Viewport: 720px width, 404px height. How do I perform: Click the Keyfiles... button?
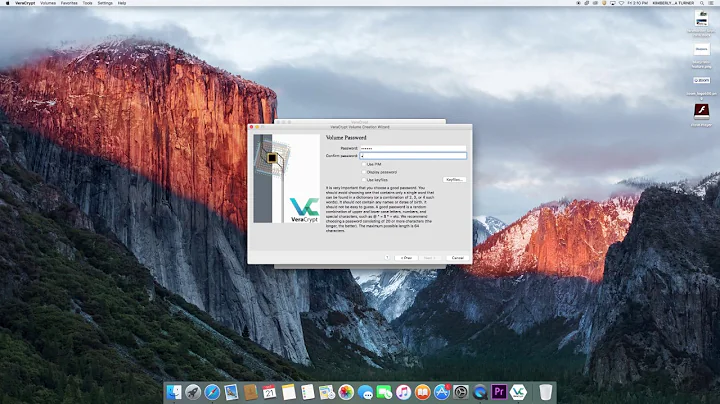click(x=454, y=180)
